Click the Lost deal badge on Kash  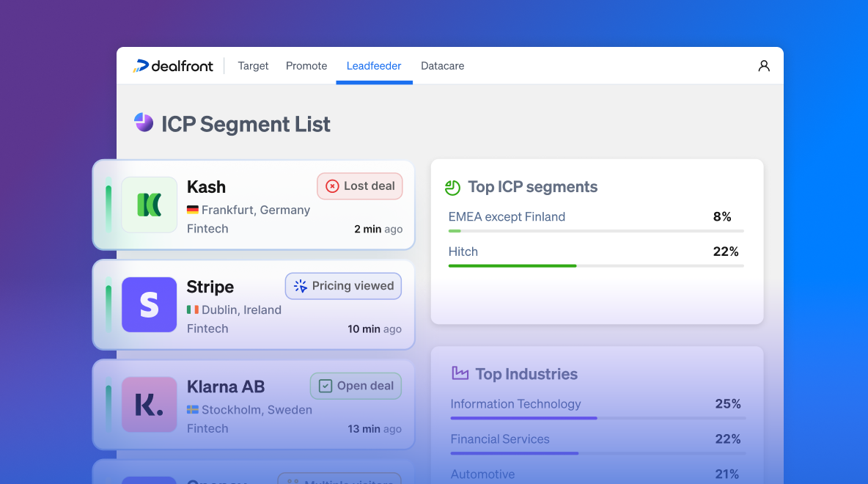click(360, 186)
